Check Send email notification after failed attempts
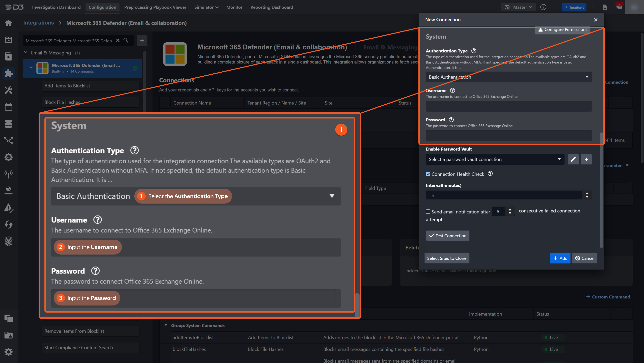Viewport: 644px width, 363px height. [428, 211]
